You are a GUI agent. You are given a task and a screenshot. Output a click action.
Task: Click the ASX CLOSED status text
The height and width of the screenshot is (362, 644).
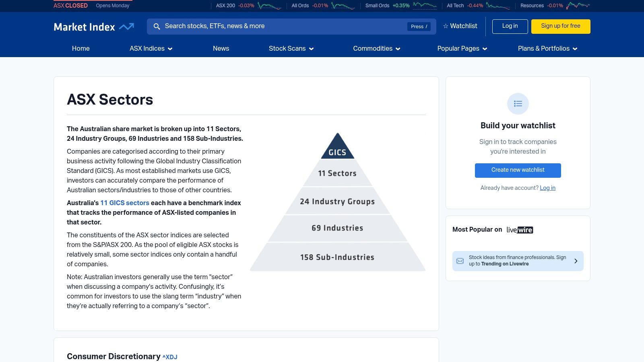tap(70, 6)
